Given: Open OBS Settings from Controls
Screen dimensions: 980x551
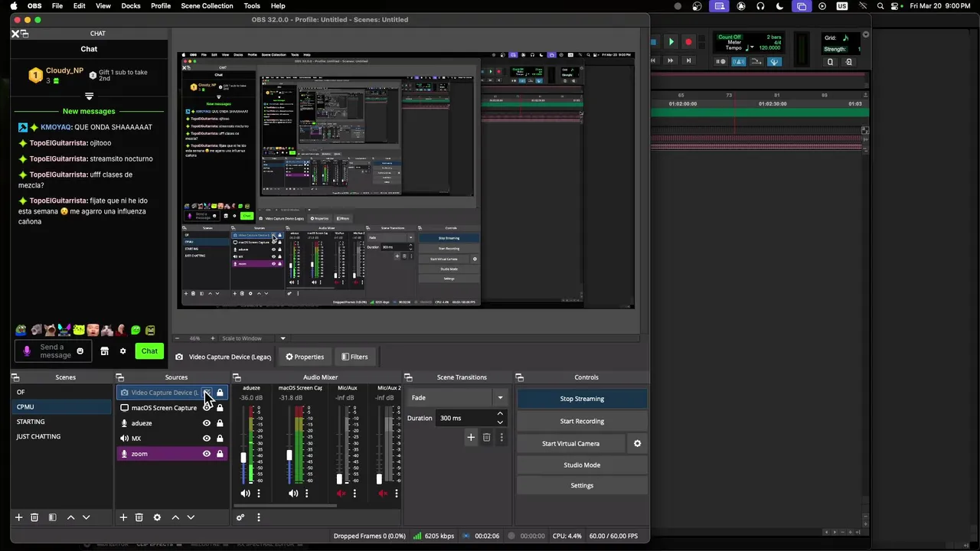Looking at the screenshot, I should click(x=582, y=485).
